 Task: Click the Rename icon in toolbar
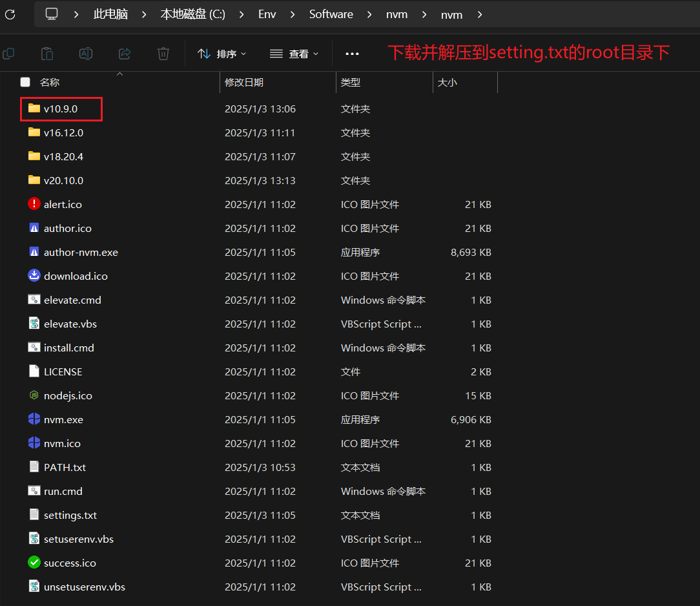(x=86, y=54)
